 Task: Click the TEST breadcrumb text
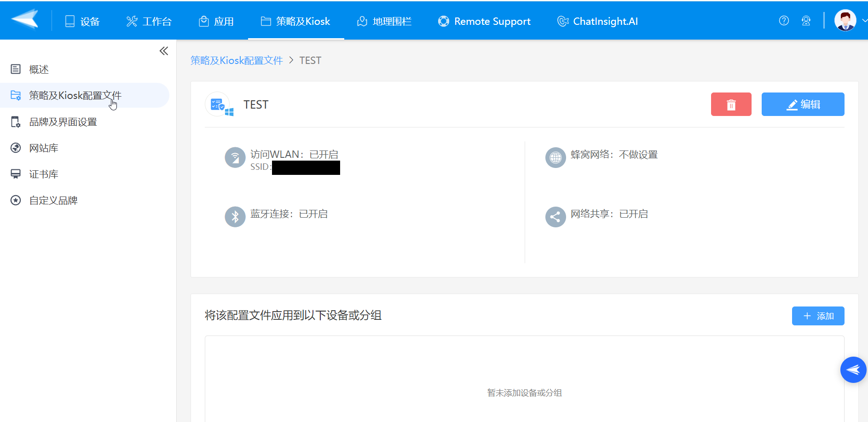click(x=310, y=61)
